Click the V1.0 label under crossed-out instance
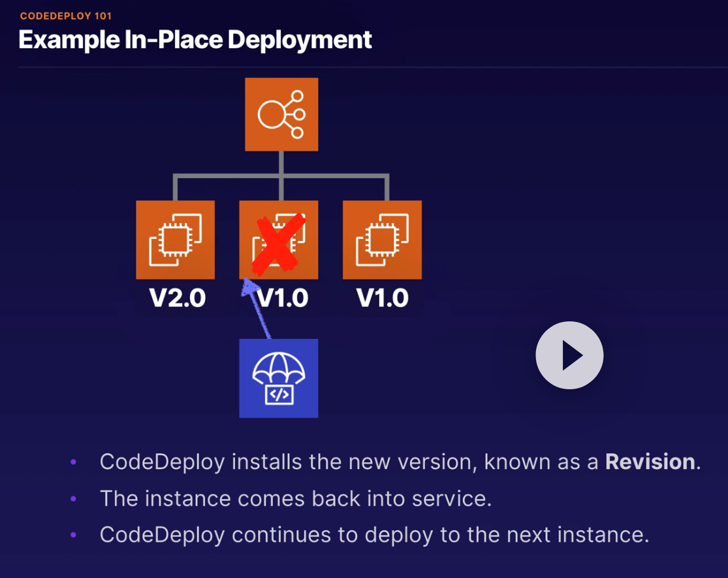Viewport: 728px width, 578px height. pos(282,298)
